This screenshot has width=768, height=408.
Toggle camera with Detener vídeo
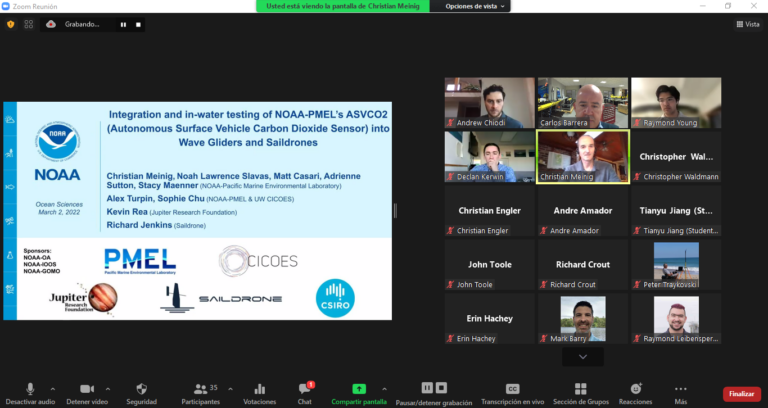(x=86, y=389)
